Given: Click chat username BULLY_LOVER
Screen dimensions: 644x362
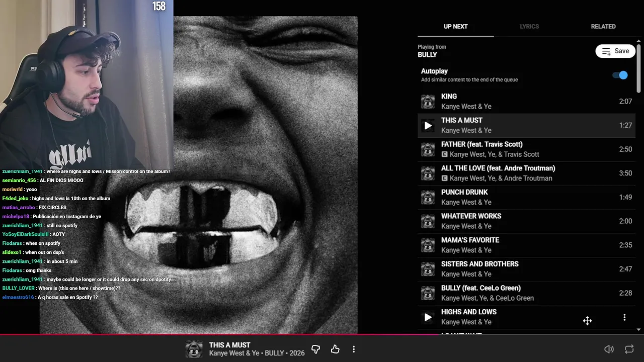Looking at the screenshot, I should coord(18,288).
